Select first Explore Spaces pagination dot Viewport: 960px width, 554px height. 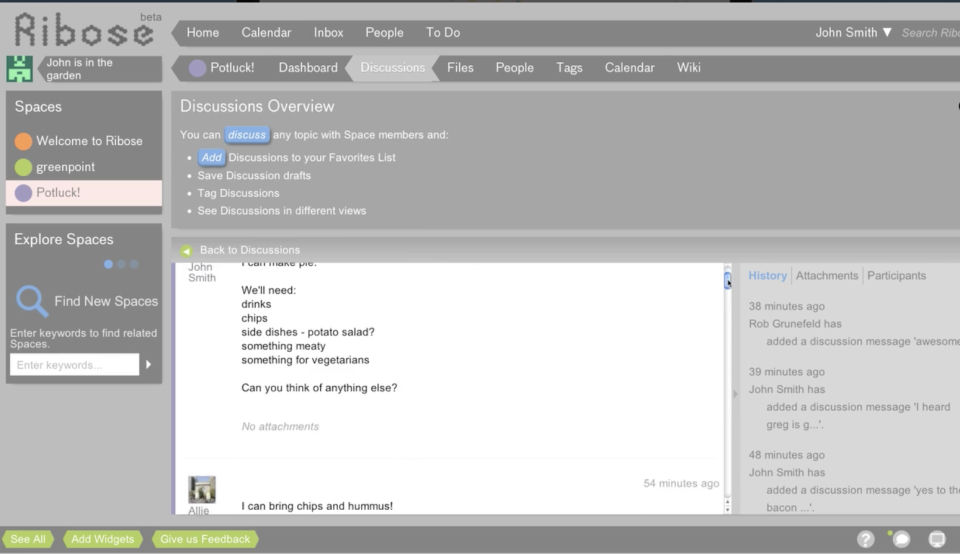pos(108,264)
